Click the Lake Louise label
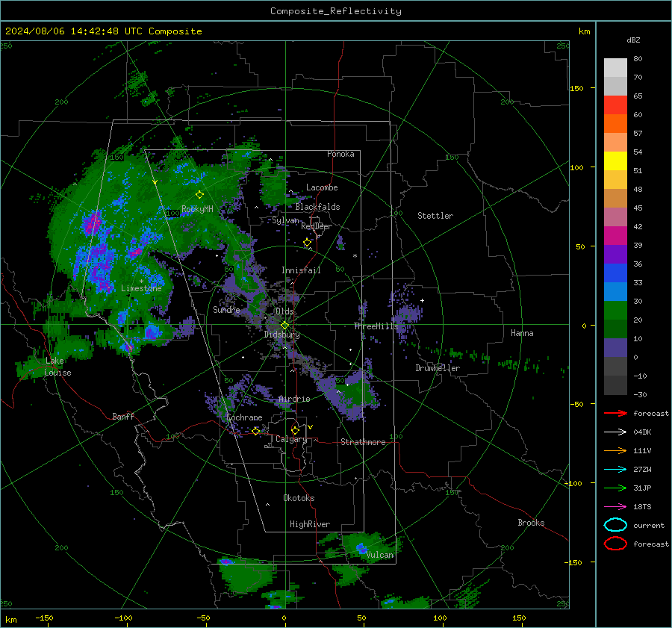The height and width of the screenshot is (628, 672). (57, 367)
